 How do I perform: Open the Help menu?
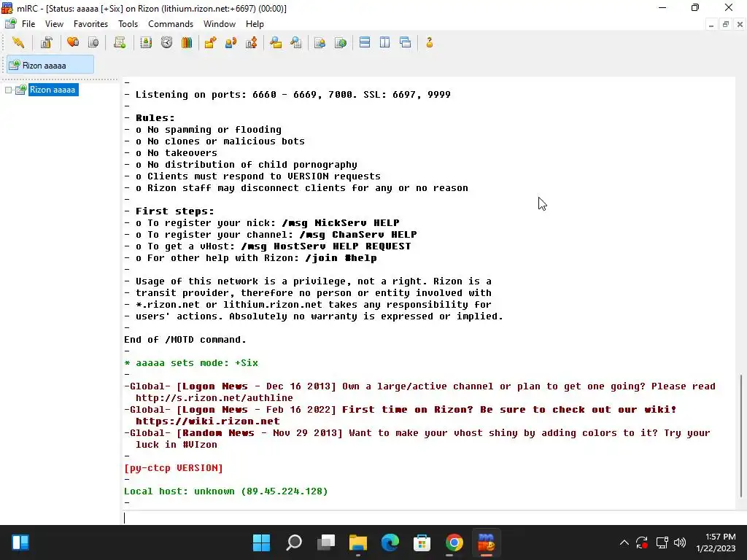tap(255, 24)
